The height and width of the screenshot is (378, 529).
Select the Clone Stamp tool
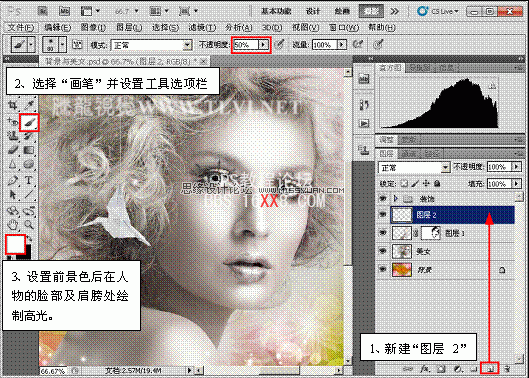12,136
